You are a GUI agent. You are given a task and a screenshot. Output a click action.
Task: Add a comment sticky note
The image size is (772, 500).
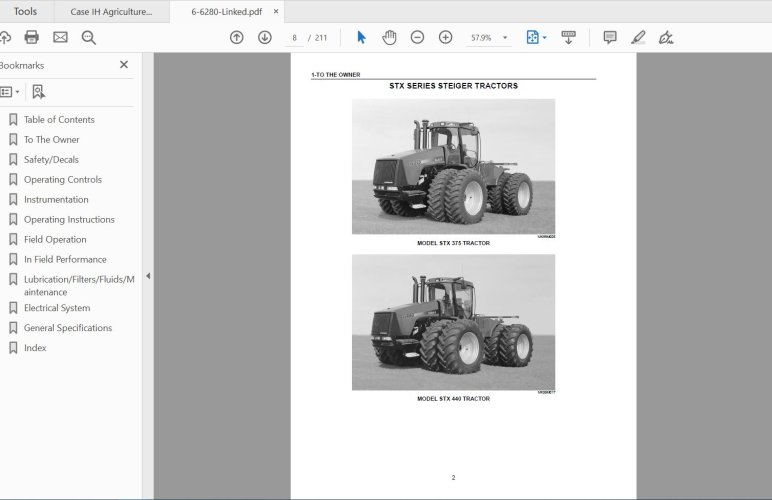(610, 37)
